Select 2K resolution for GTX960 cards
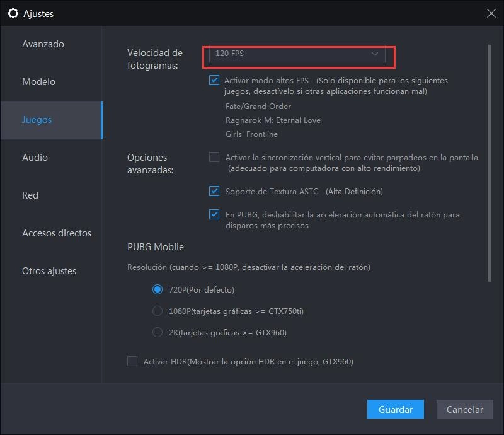 [157, 332]
